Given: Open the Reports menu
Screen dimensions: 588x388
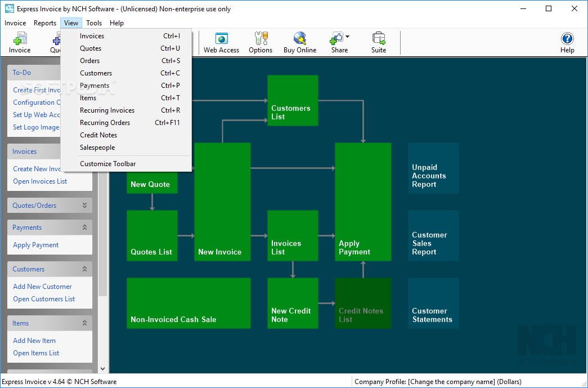Looking at the screenshot, I should (x=45, y=23).
